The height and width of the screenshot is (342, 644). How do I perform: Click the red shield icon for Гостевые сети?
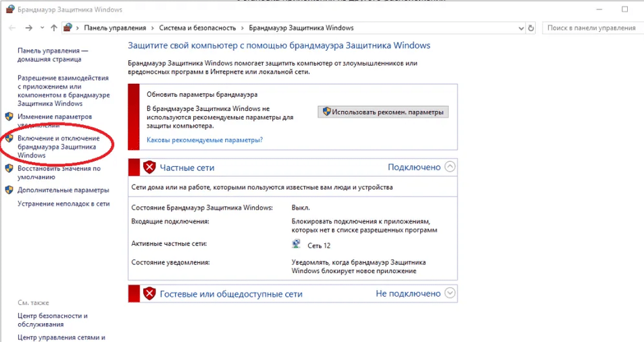149,293
